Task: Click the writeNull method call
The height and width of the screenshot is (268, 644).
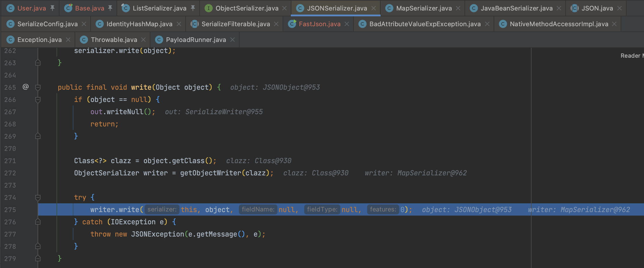Action: [125, 112]
